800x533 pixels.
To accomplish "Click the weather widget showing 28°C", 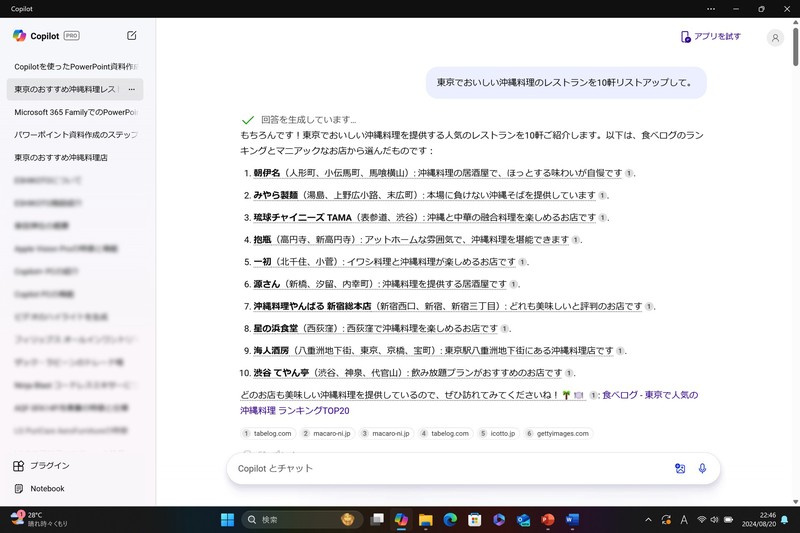I will 39,519.
